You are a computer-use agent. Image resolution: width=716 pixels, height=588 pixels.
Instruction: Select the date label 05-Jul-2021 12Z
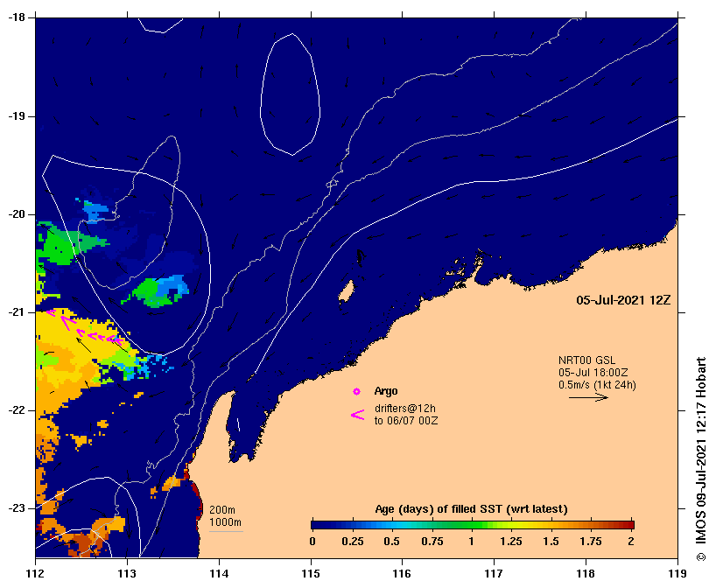point(623,300)
